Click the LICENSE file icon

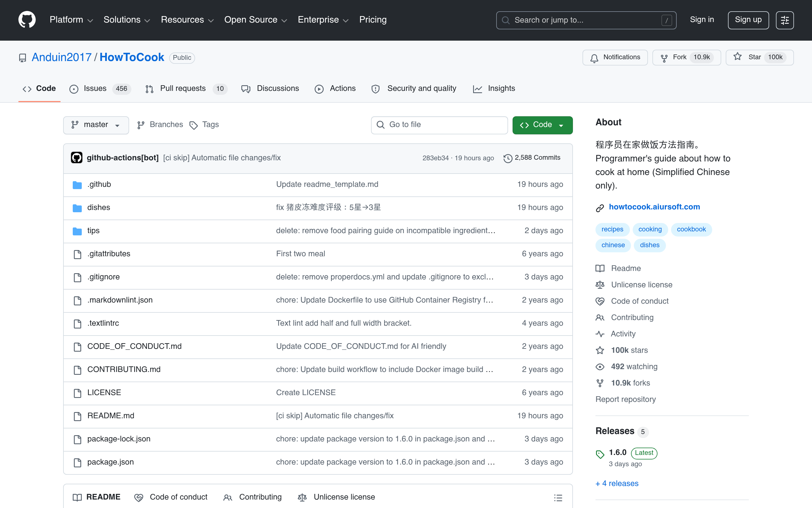[x=78, y=393]
